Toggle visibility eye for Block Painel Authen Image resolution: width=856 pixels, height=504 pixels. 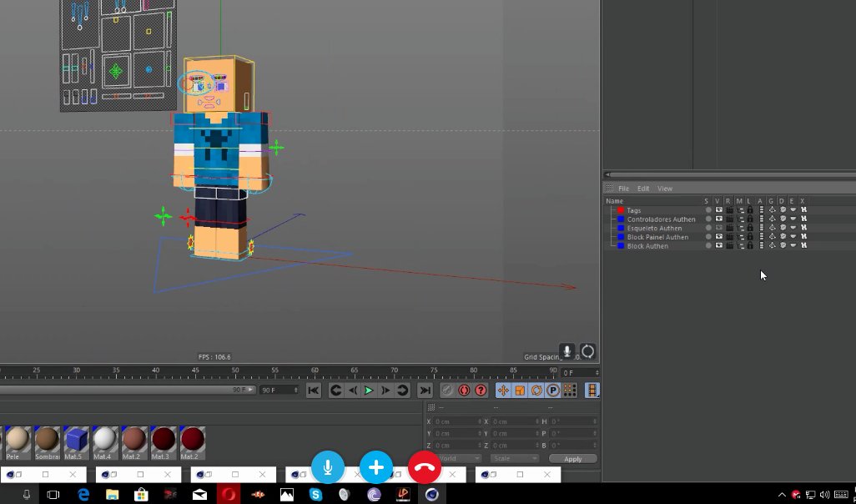click(719, 236)
